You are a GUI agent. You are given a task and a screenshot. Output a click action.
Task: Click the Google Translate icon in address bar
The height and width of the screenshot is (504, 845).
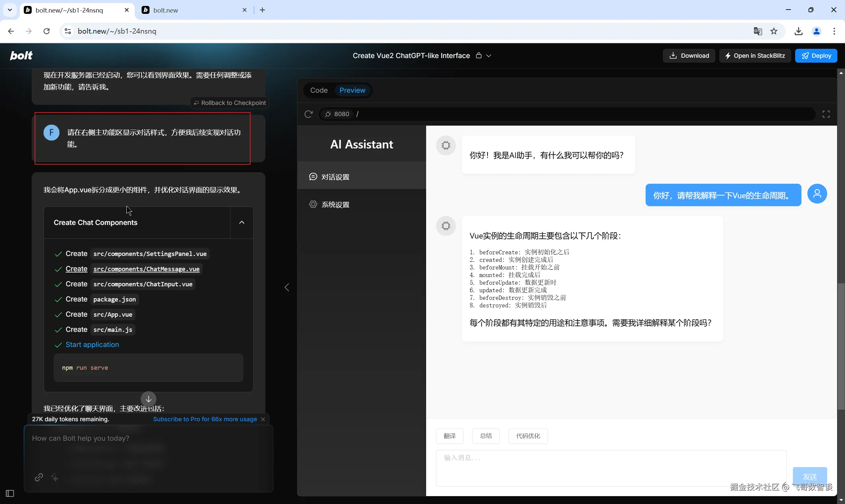tap(758, 31)
